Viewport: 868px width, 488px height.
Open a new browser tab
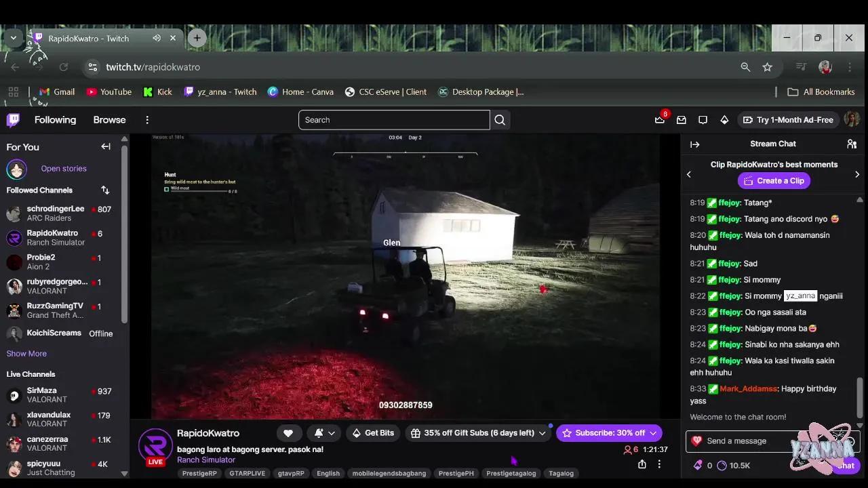(x=197, y=38)
